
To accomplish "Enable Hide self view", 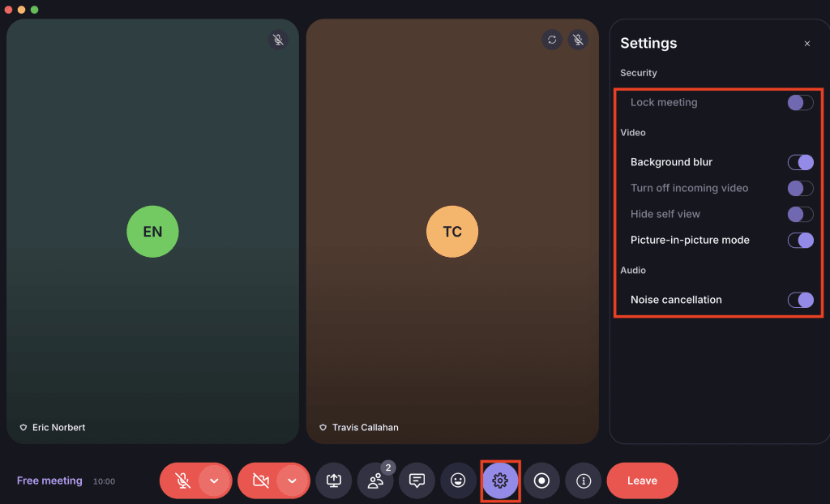I will pyautogui.click(x=800, y=214).
